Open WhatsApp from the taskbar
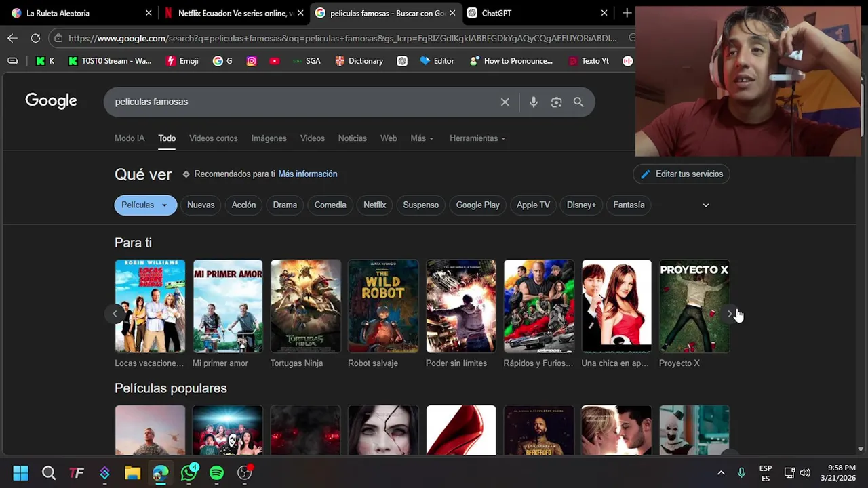Screen dimensions: 868x488 (x=189, y=472)
